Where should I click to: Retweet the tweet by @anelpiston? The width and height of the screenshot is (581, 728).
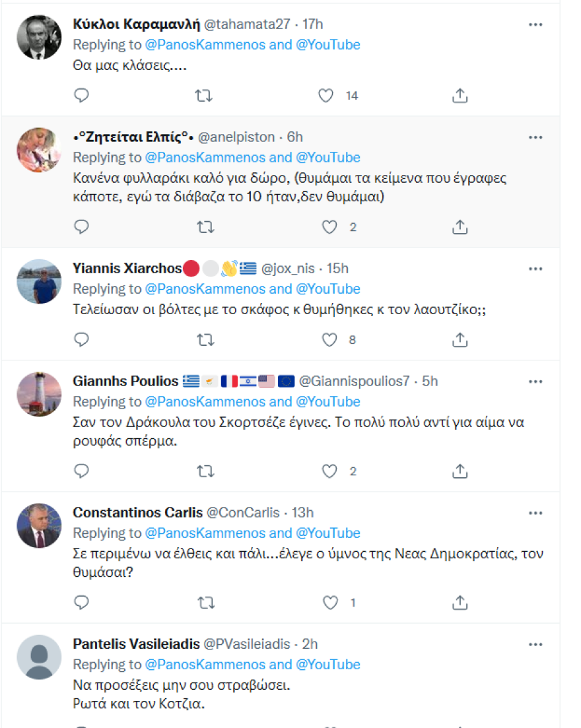(x=205, y=227)
